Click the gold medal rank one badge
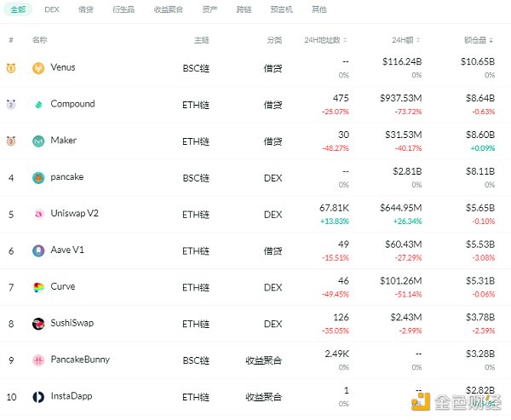 point(11,68)
